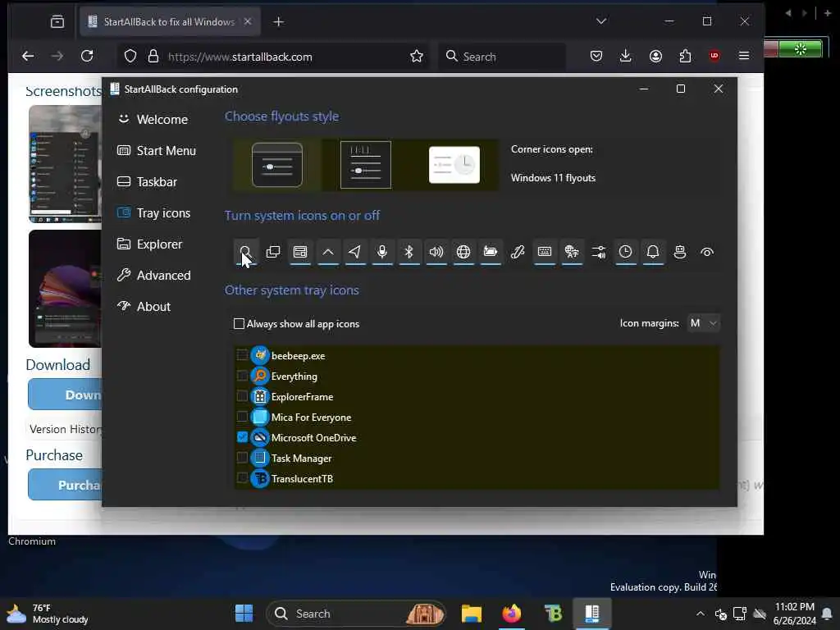
Task: Open the Taskbar section
Action: (148, 181)
